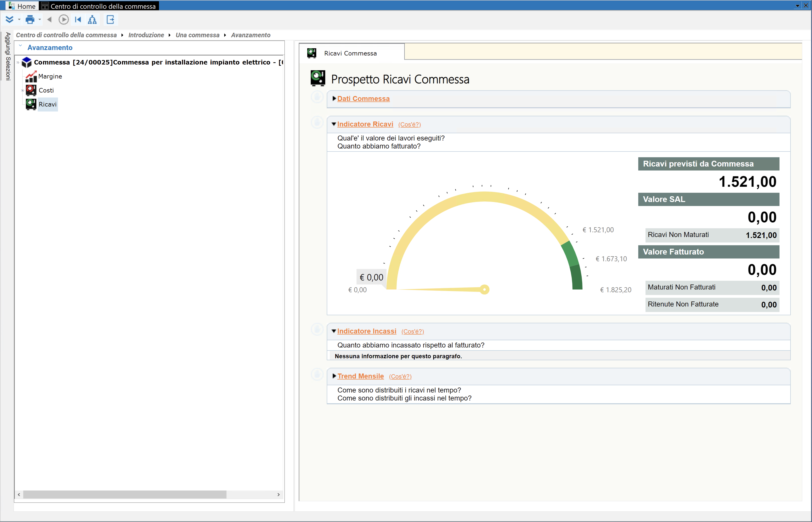The image size is (812, 522).
Task: Click tree panel scrollbar right arrow
Action: click(278, 494)
